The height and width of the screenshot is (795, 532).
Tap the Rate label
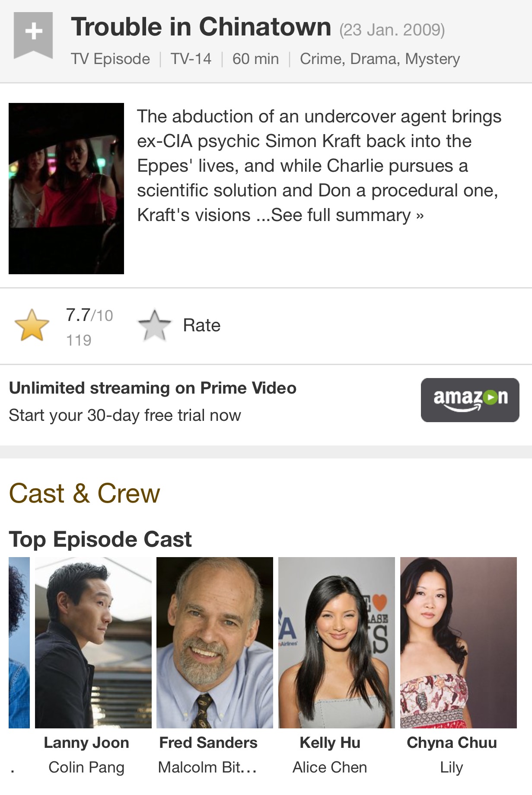201,325
